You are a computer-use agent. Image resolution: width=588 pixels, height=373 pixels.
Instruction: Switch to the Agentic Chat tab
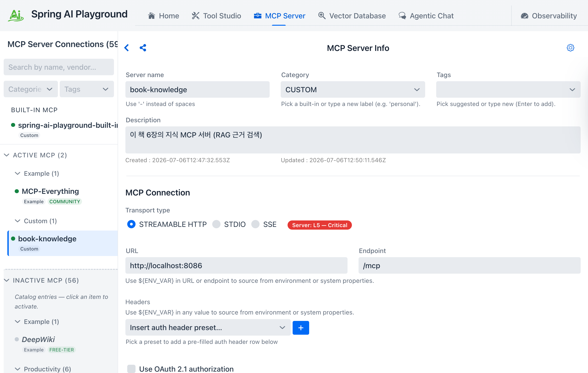[x=426, y=16]
